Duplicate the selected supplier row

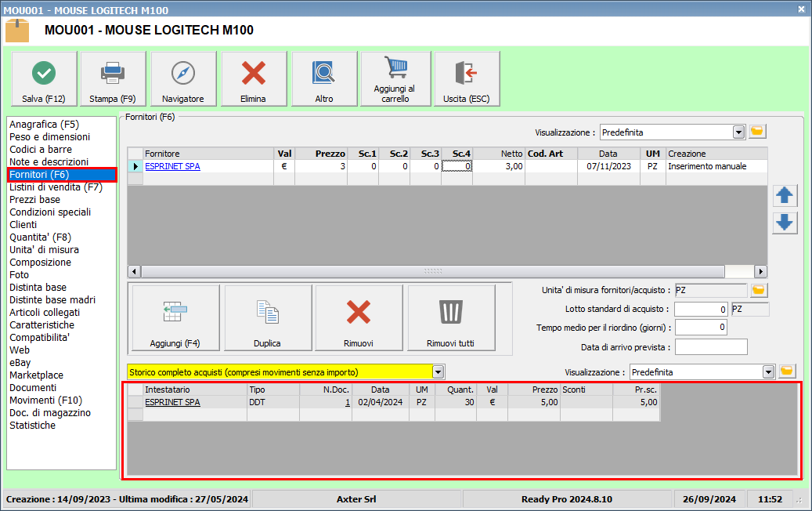click(x=267, y=317)
